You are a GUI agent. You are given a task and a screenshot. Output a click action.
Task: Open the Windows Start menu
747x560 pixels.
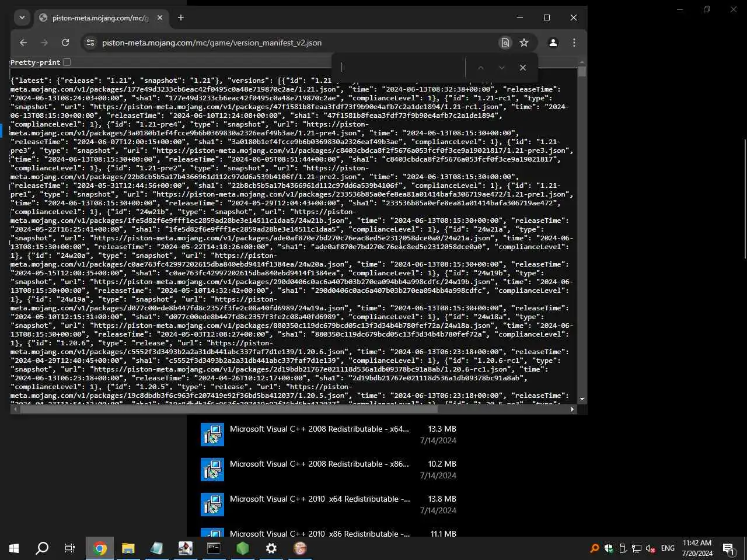coord(14,548)
